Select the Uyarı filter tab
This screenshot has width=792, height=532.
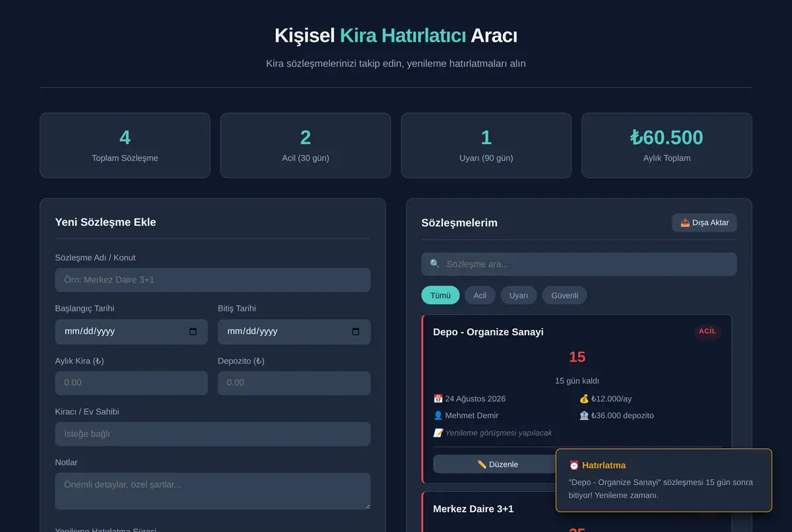pyautogui.click(x=519, y=295)
